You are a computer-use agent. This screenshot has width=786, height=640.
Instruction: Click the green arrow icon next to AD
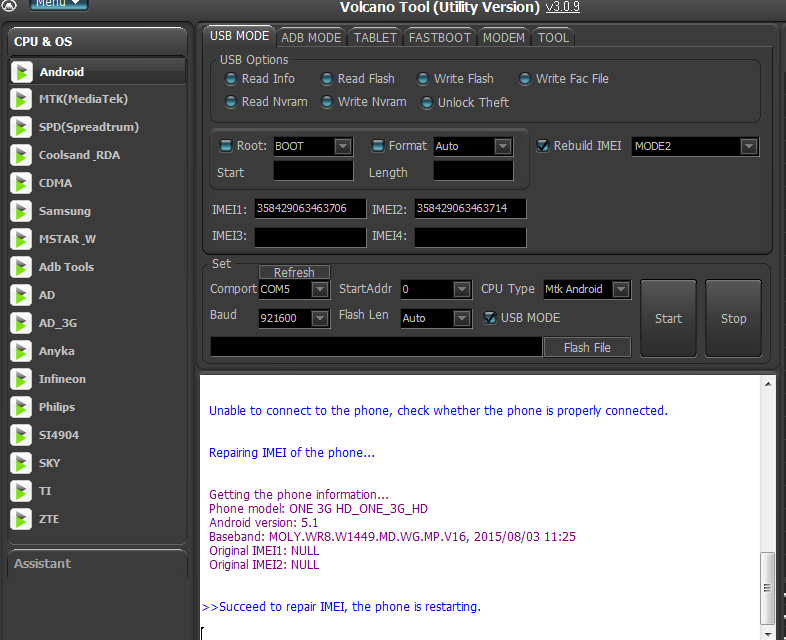[x=22, y=295]
